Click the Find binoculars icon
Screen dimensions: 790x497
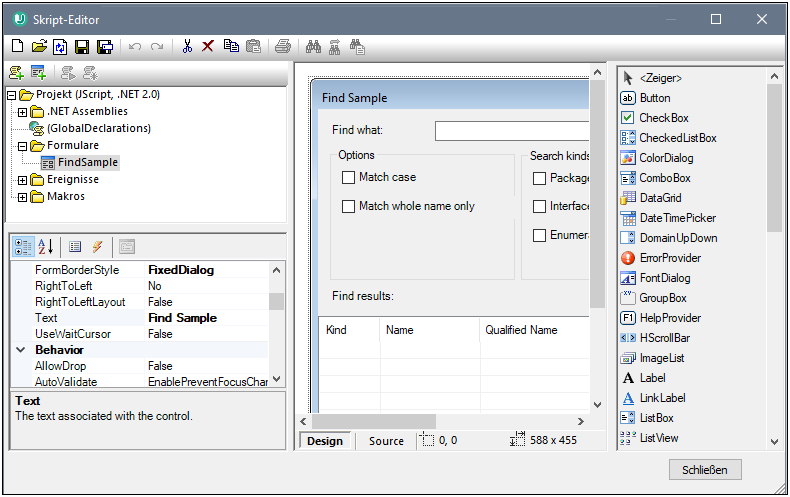[x=312, y=46]
